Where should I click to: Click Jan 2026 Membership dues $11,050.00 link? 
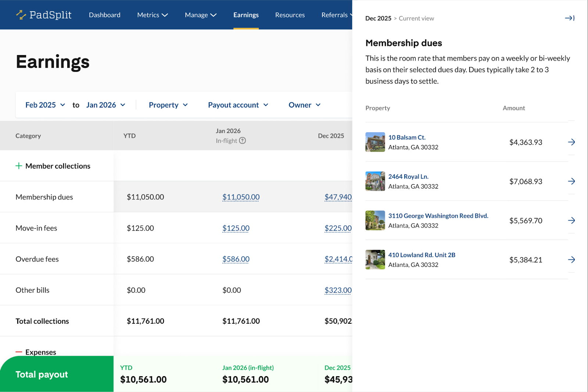click(x=241, y=197)
